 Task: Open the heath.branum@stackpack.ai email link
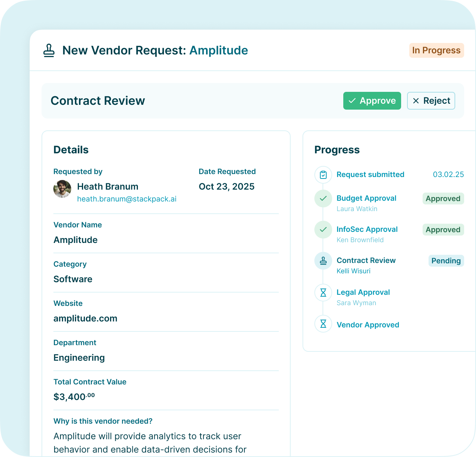[127, 199]
